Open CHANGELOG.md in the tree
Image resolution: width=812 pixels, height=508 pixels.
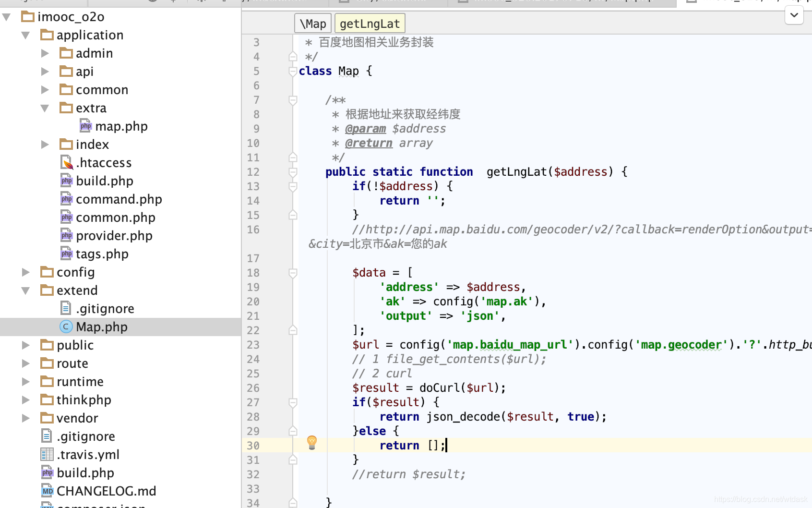click(107, 491)
